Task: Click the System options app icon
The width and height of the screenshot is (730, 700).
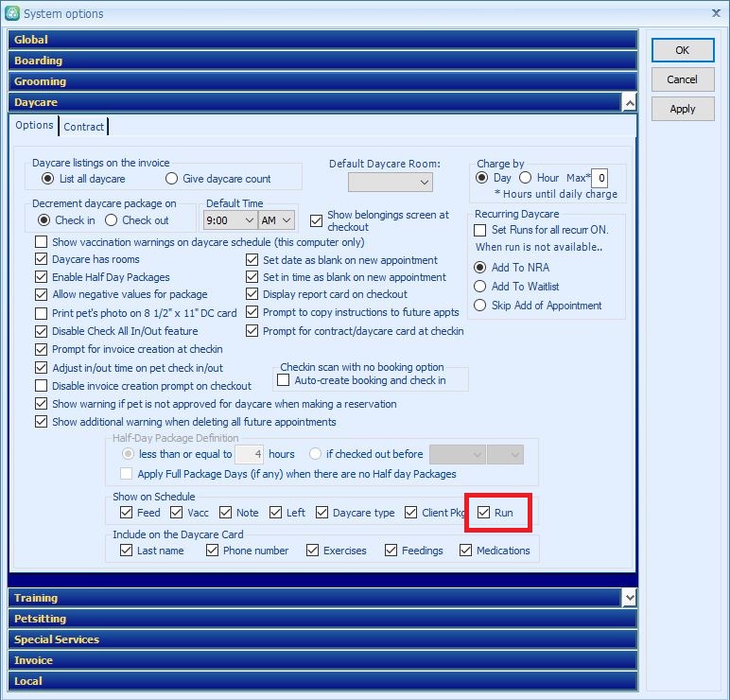Action: coord(11,13)
